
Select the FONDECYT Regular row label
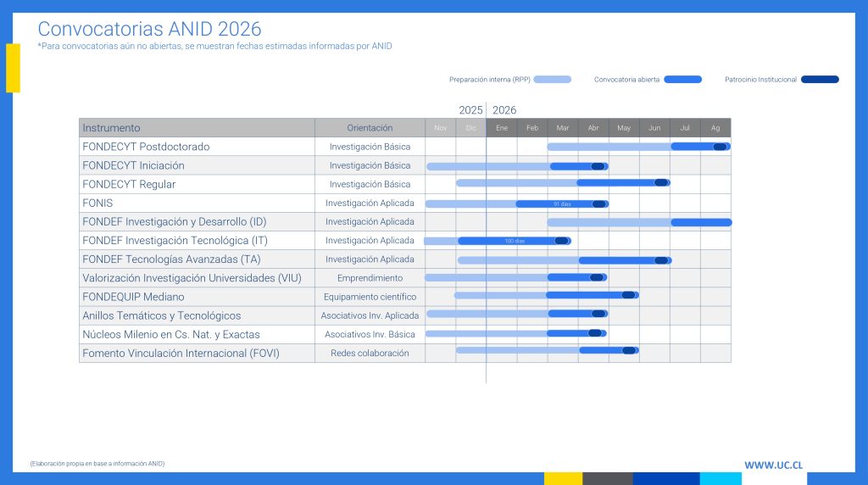(x=129, y=184)
